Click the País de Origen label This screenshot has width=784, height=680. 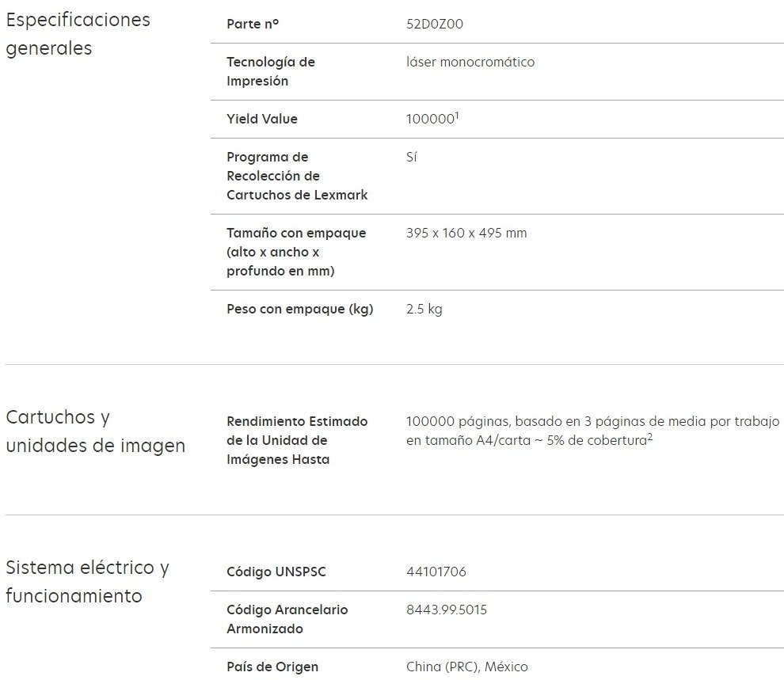tap(272, 667)
